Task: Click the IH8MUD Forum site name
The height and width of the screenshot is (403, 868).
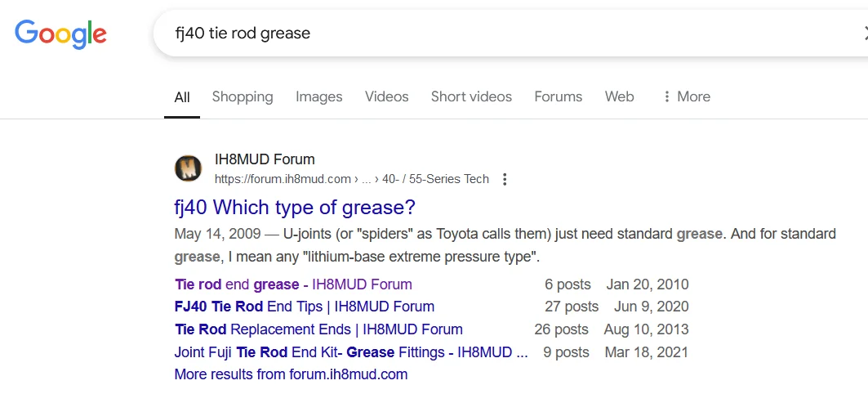Action: [265, 159]
